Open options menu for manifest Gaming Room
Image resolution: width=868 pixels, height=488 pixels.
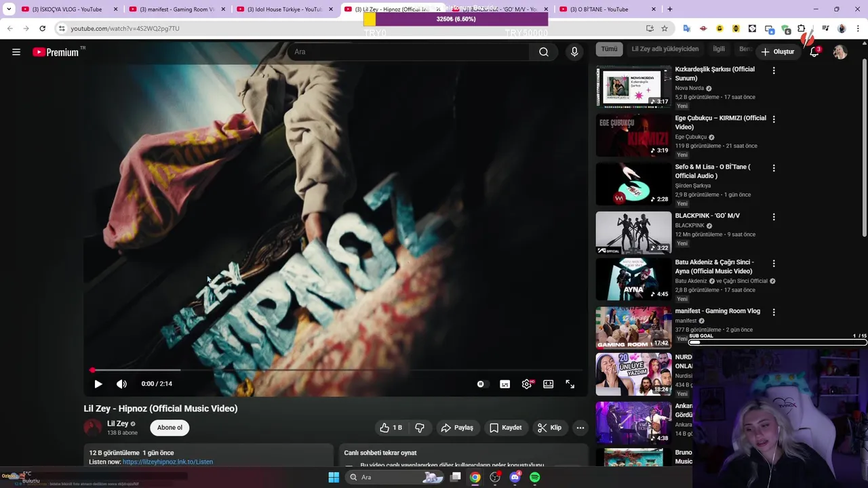coord(774,312)
